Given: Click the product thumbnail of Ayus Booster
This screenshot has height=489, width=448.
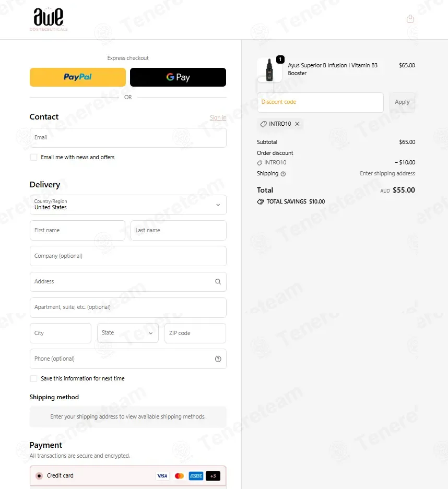Looking at the screenshot, I should [269, 70].
